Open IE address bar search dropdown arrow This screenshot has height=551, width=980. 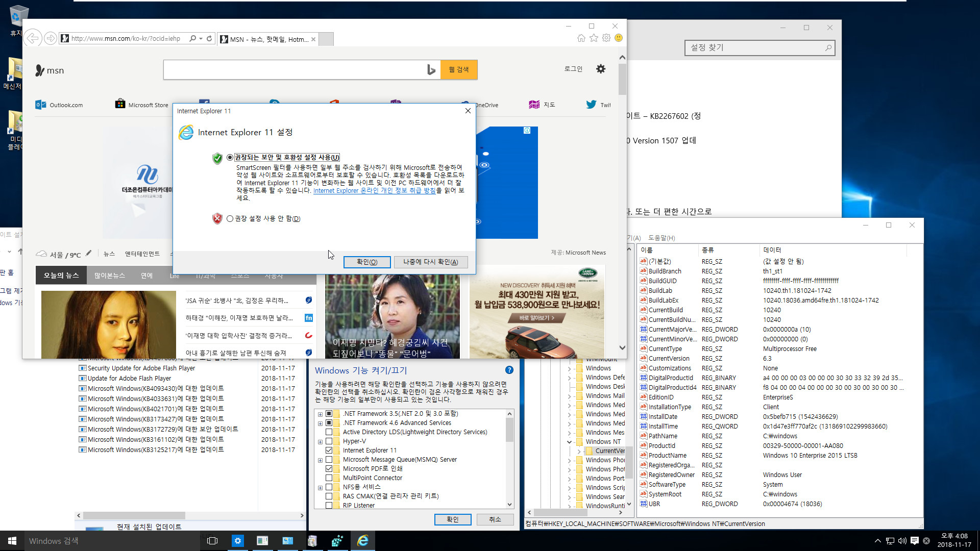pos(201,38)
